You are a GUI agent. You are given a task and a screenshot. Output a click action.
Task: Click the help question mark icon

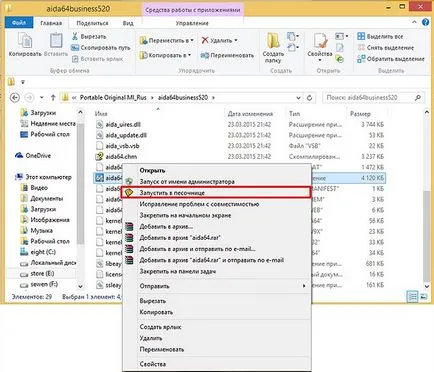click(426, 22)
